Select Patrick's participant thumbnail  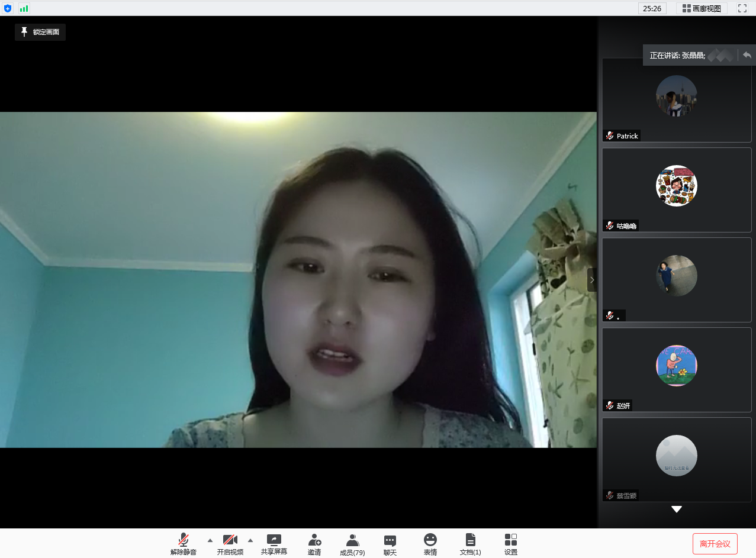(x=676, y=99)
